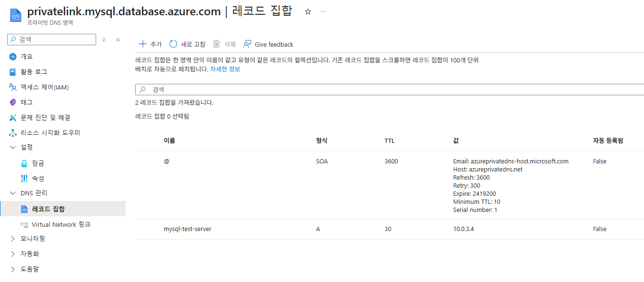Click the 삭제 button
Screen dimensions: 644x282
[x=224, y=44]
